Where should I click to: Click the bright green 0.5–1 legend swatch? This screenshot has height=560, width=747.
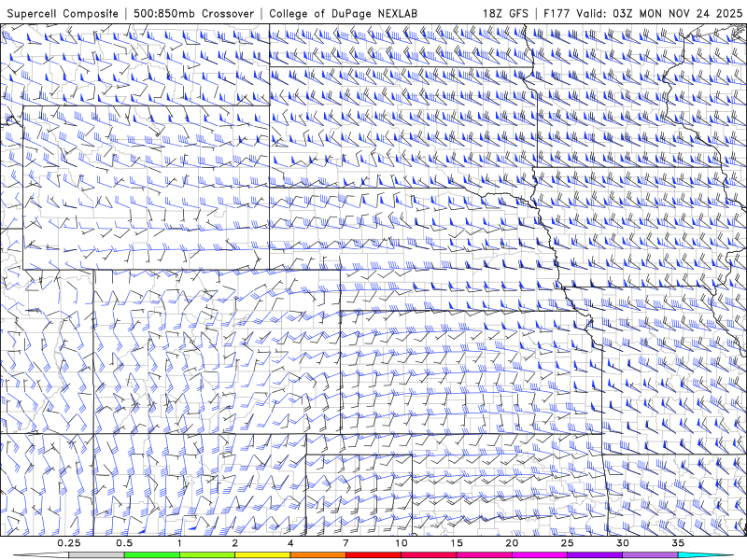click(x=152, y=555)
